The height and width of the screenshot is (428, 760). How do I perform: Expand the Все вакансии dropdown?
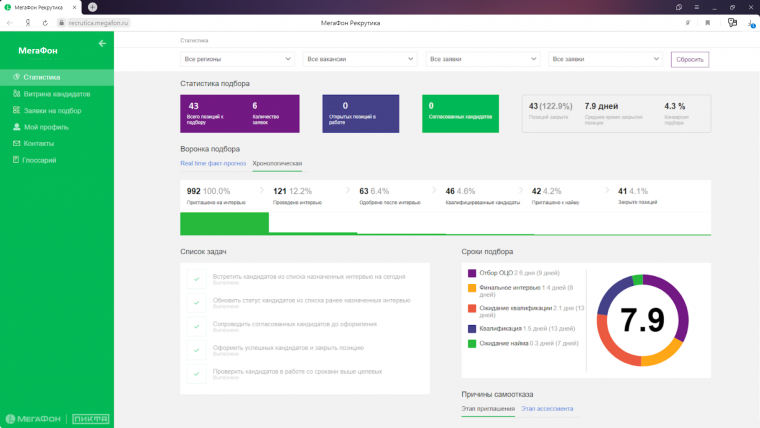click(x=360, y=60)
